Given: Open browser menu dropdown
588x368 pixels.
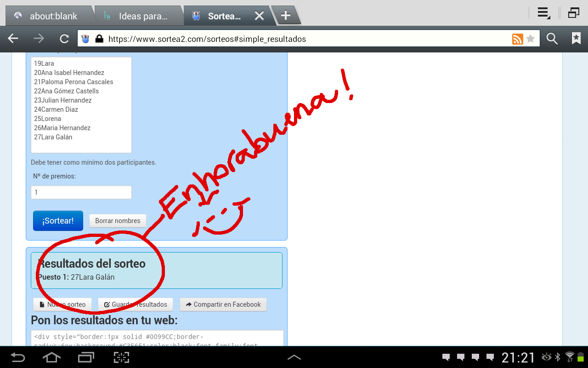Looking at the screenshot, I should (x=544, y=13).
